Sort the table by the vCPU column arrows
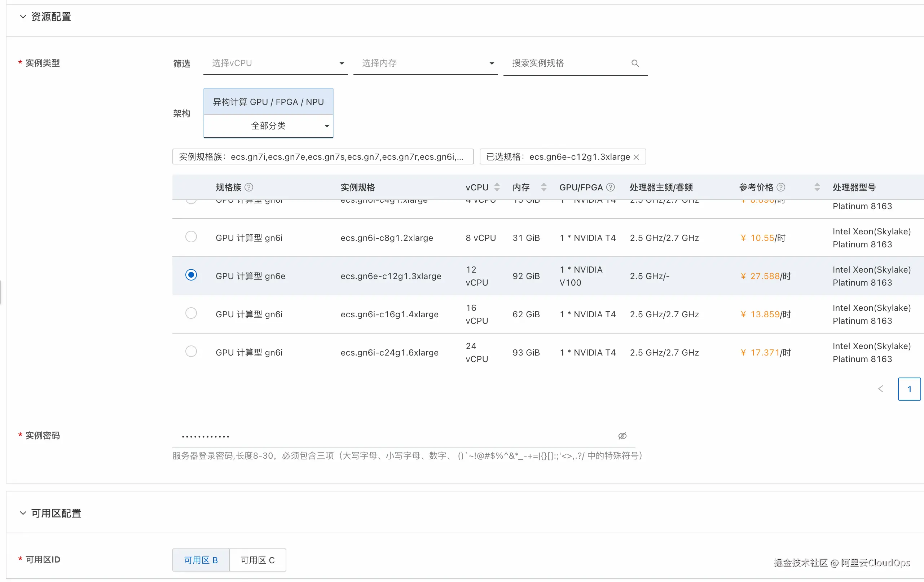This screenshot has width=924, height=582. pyautogui.click(x=497, y=187)
